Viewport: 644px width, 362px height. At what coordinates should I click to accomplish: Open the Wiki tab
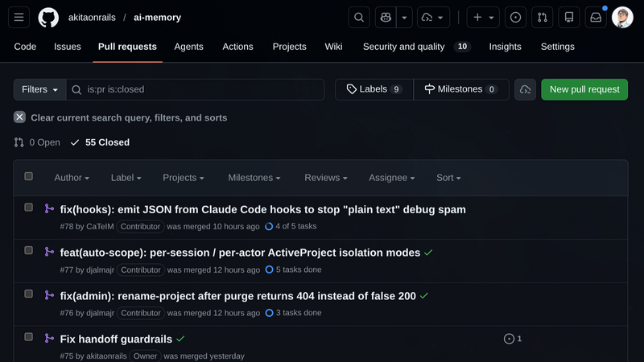click(x=333, y=47)
